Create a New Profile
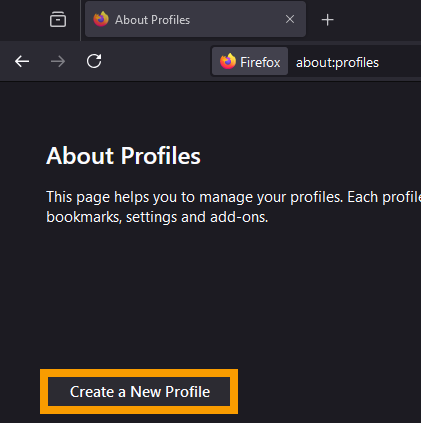The width and height of the screenshot is (421, 423). pyautogui.click(x=139, y=392)
